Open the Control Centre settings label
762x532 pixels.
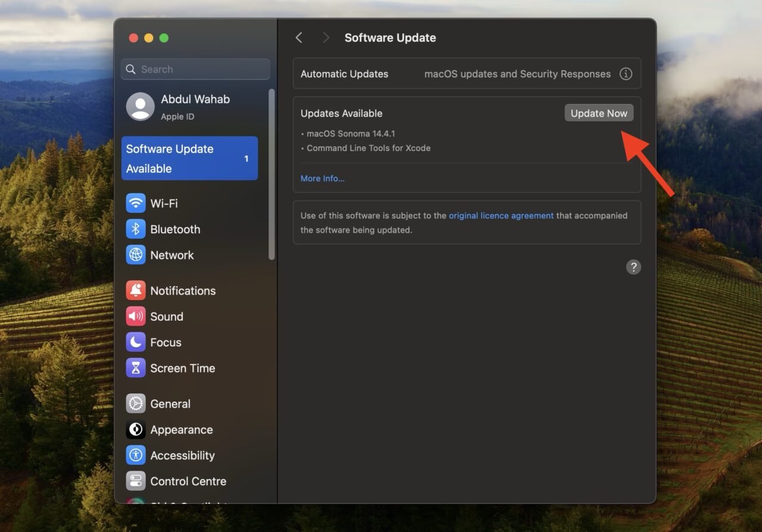pyautogui.click(x=188, y=481)
